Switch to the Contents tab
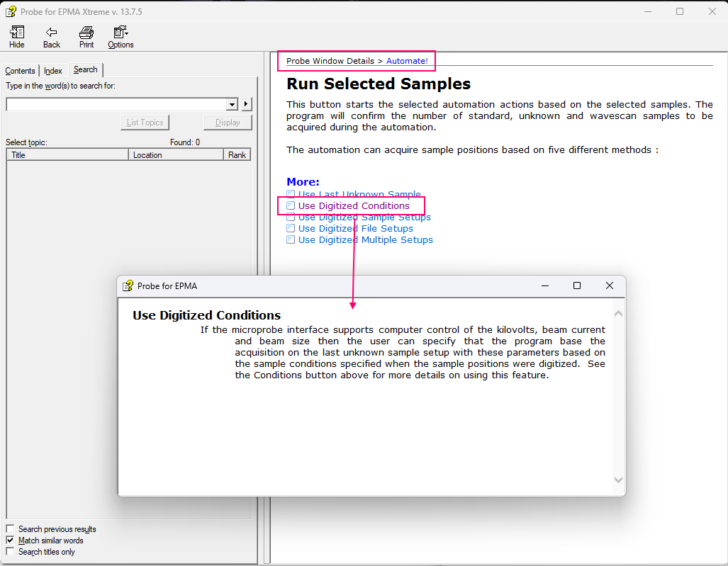 coord(20,71)
